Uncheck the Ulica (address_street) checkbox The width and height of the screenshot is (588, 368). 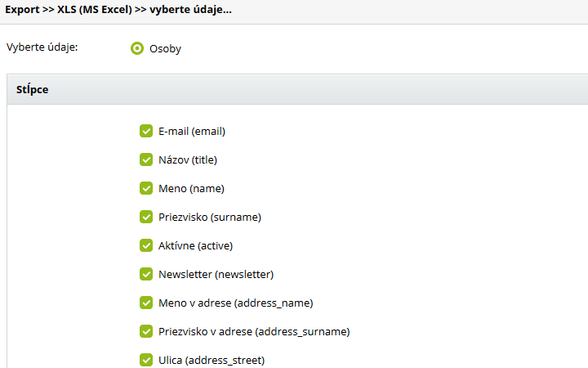point(146,360)
